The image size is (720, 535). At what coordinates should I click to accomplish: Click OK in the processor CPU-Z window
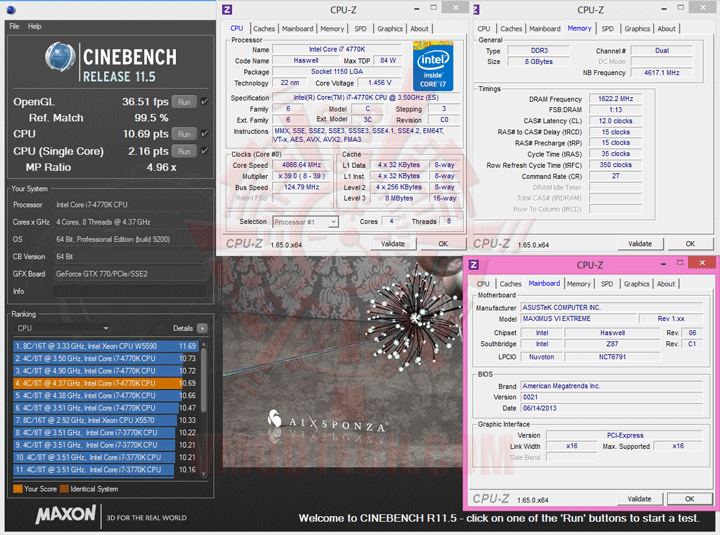point(443,243)
